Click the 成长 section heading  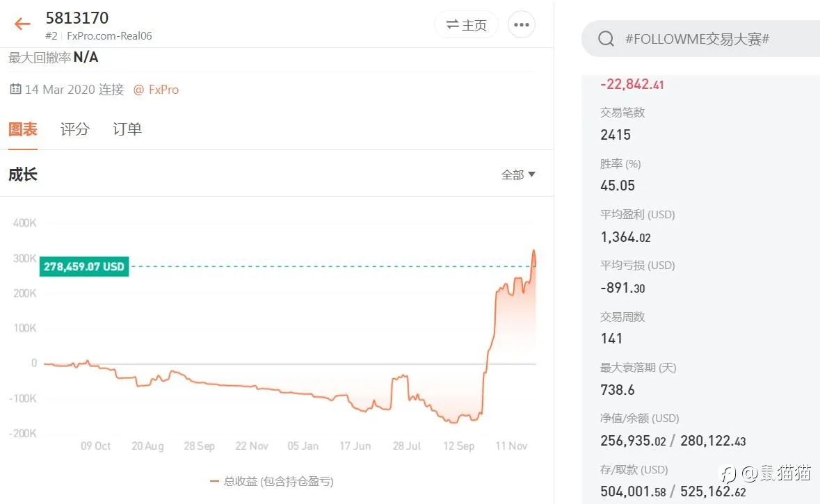tap(22, 174)
